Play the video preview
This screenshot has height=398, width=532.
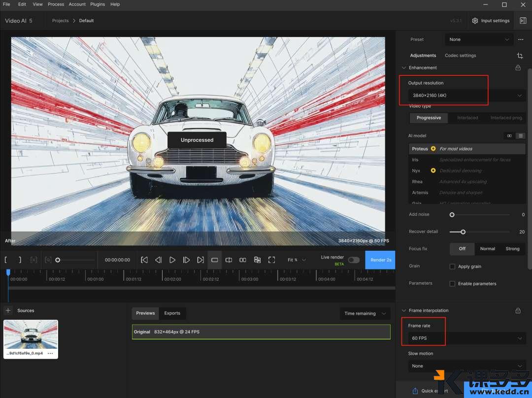click(x=172, y=260)
